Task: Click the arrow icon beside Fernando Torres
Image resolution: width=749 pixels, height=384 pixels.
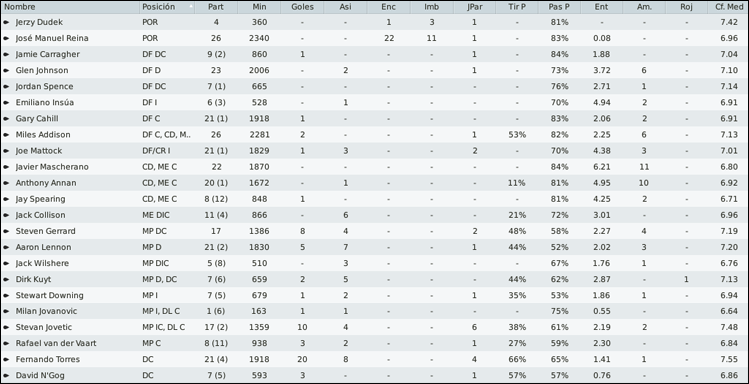Action: pos(6,360)
